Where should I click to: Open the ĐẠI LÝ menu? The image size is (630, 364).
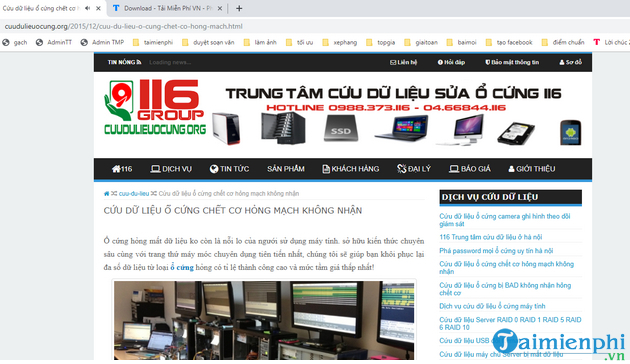point(414,169)
